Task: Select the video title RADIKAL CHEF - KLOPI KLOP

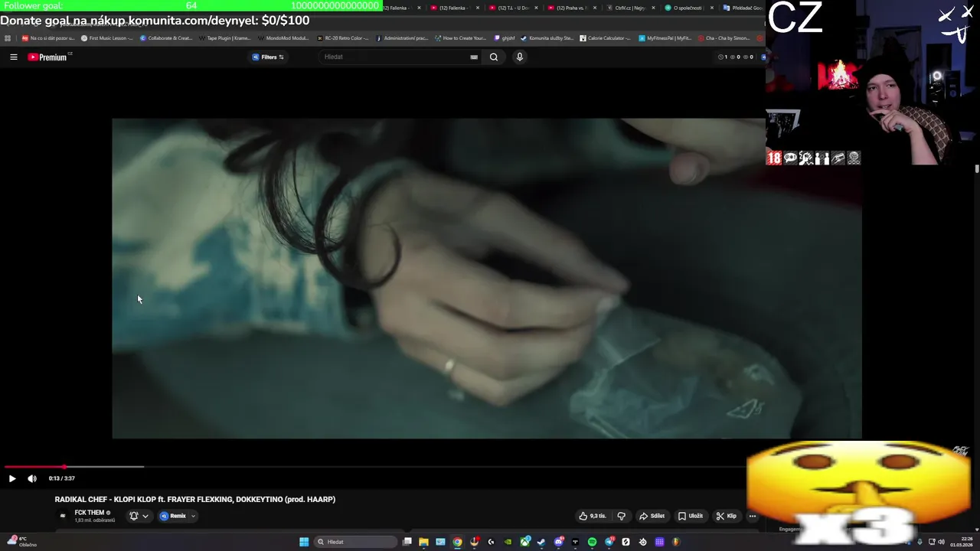Action: [195, 499]
